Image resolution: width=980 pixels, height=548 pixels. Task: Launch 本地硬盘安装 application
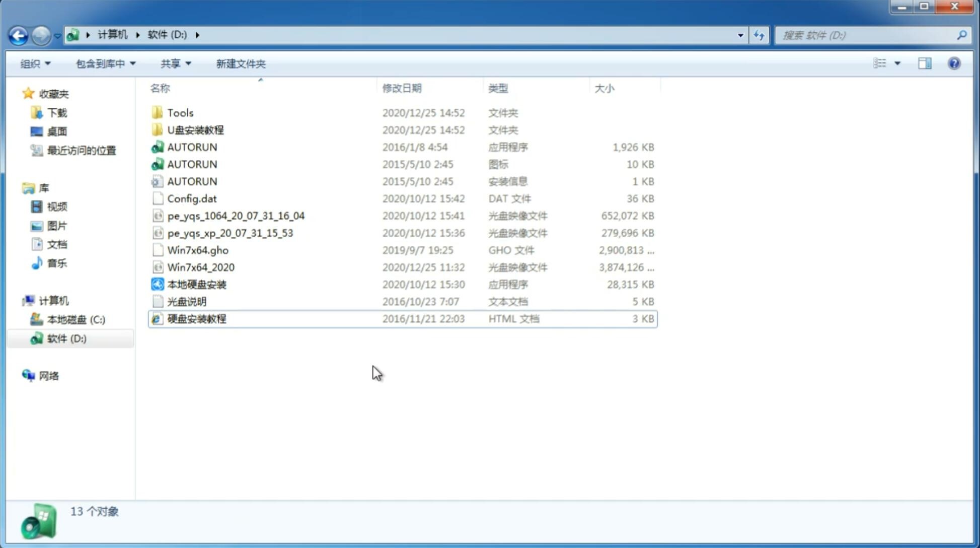[196, 284]
